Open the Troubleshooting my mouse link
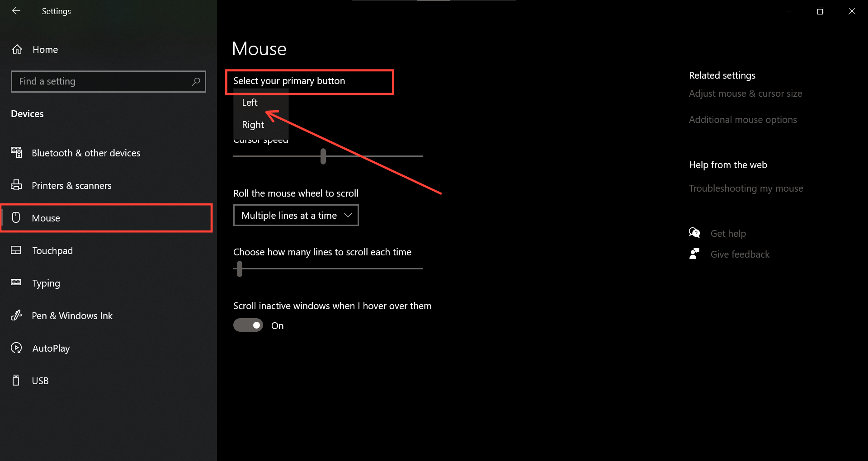 coord(746,188)
